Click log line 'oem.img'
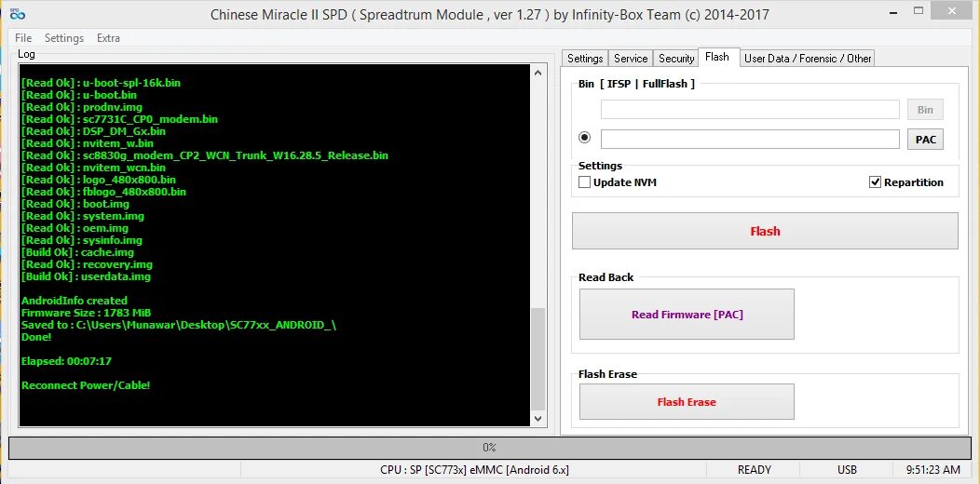Screen dimensions: 980x484 point(75,228)
